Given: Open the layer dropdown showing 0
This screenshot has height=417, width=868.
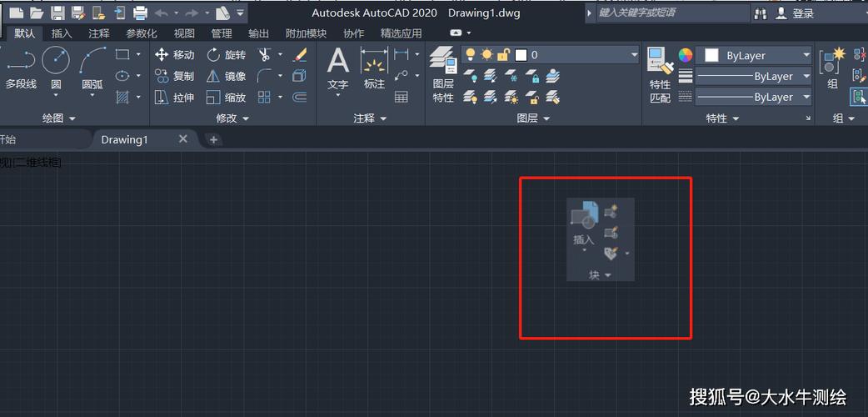Looking at the screenshot, I should click(x=551, y=55).
